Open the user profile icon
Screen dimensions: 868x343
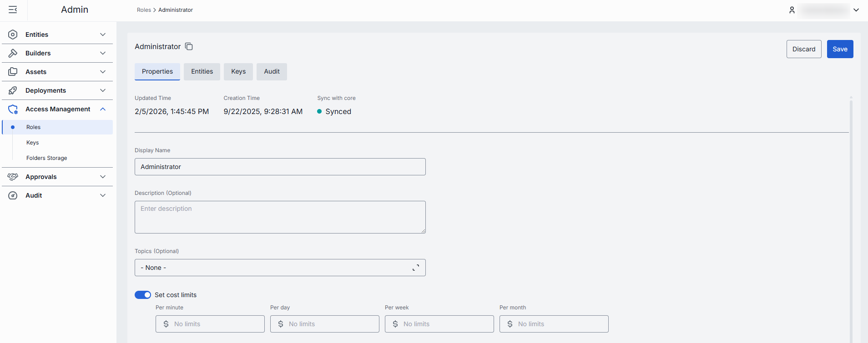(792, 10)
